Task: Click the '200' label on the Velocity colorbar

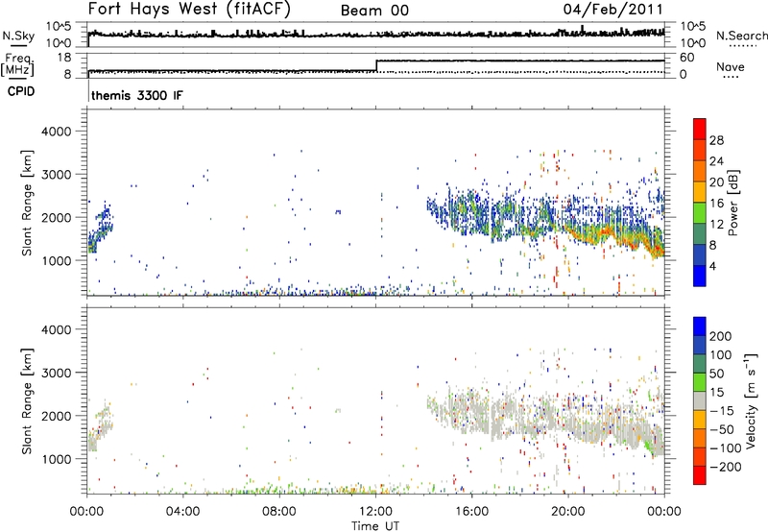Action: coord(721,336)
